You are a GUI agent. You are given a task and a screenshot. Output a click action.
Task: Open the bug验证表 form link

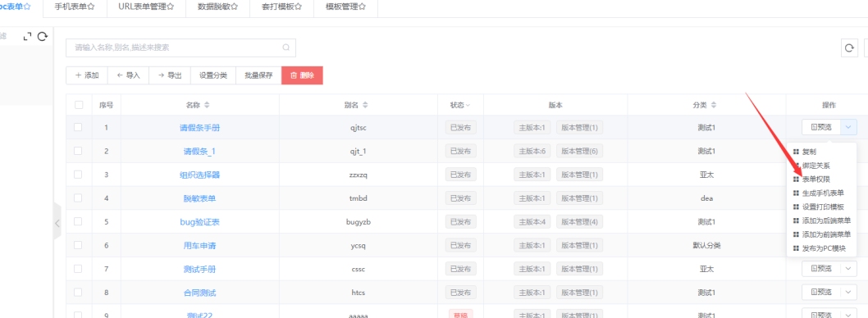[200, 222]
